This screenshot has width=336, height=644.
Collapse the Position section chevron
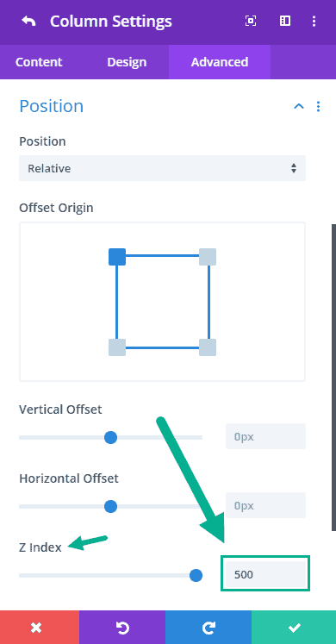coord(299,106)
